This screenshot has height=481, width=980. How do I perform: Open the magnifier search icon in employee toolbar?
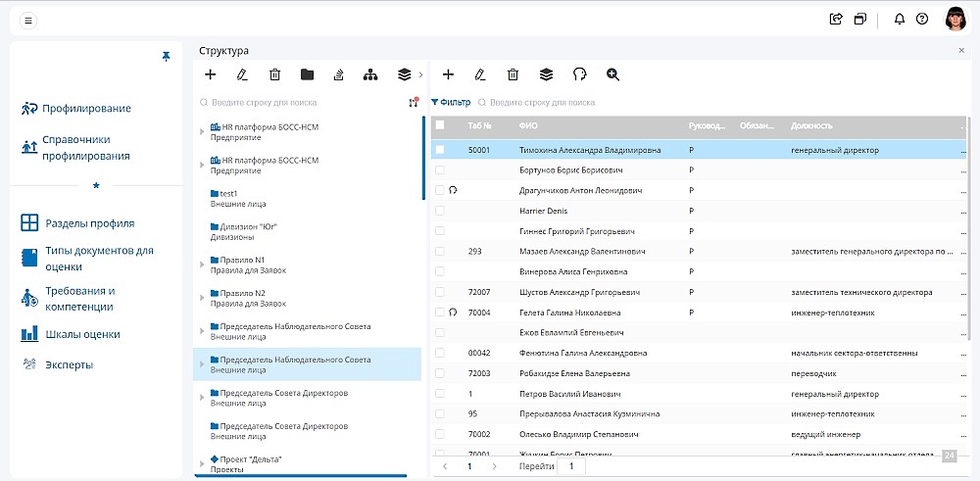pyautogui.click(x=612, y=74)
